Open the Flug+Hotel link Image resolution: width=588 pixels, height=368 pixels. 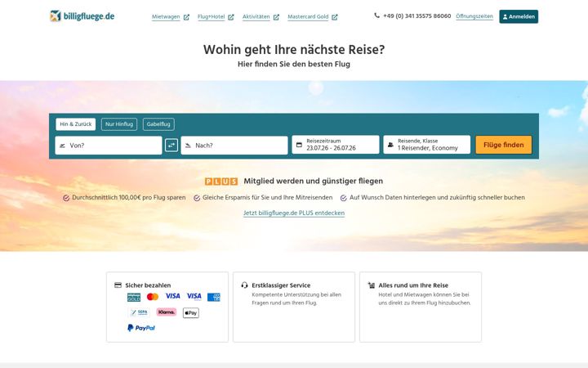click(212, 17)
